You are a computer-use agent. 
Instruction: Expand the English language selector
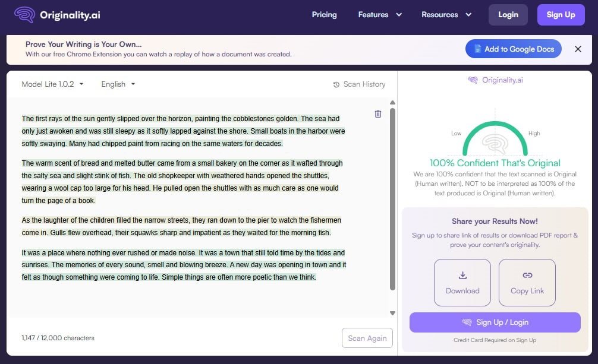(118, 84)
